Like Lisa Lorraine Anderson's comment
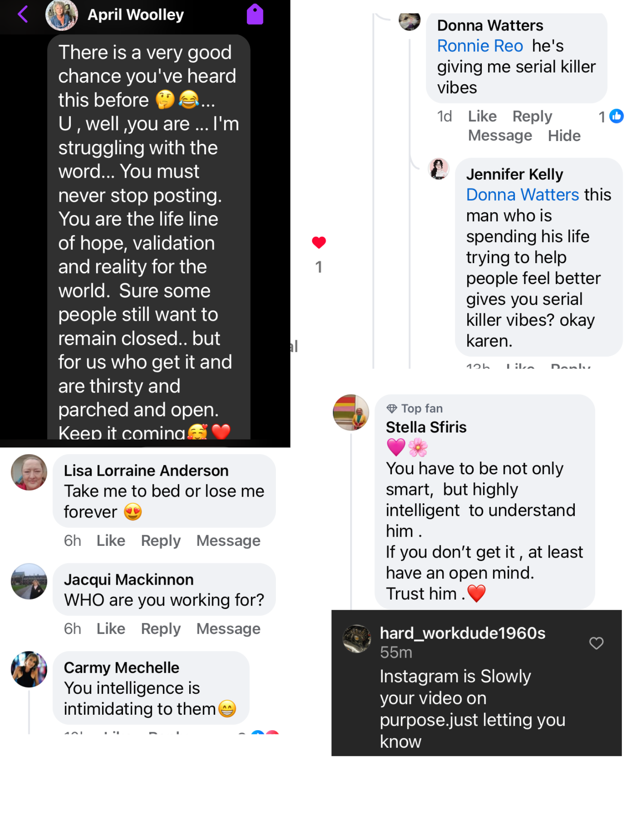The image size is (644, 834). (111, 541)
